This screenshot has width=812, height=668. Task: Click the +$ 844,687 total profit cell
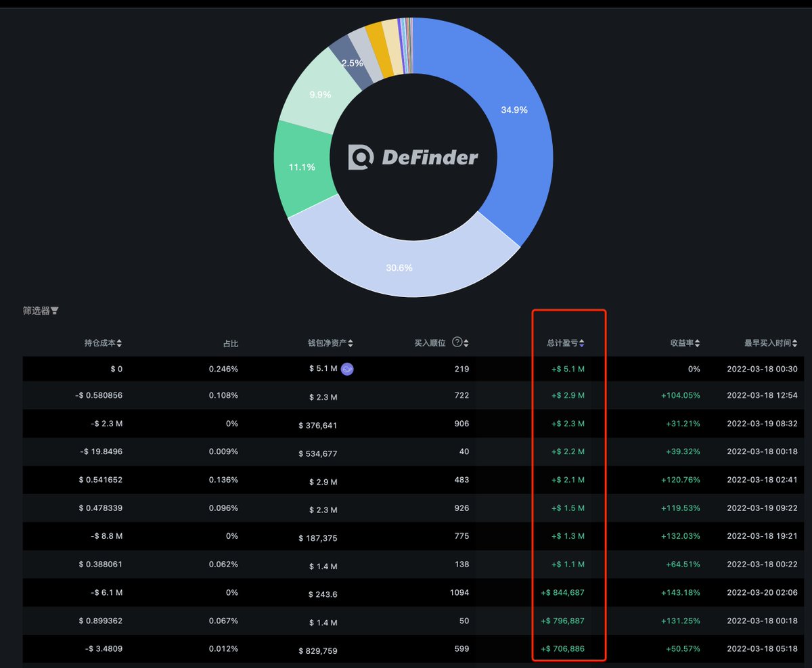[563, 592]
